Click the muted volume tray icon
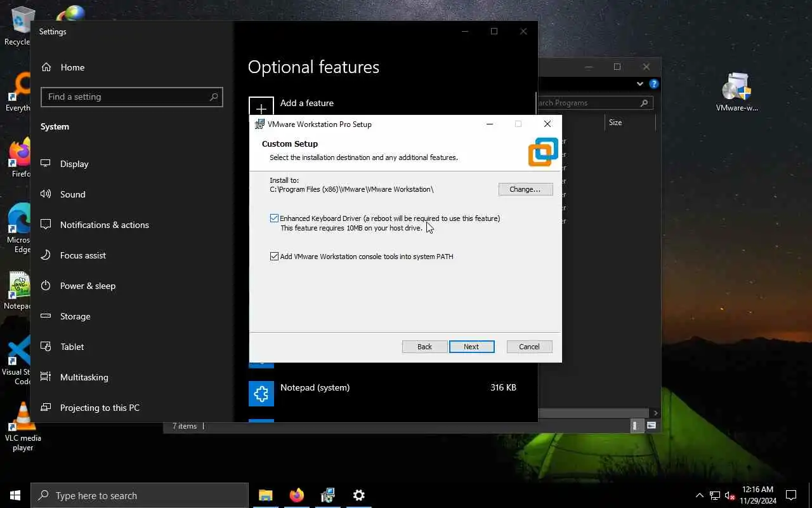This screenshot has height=508, width=812. pyautogui.click(x=730, y=495)
